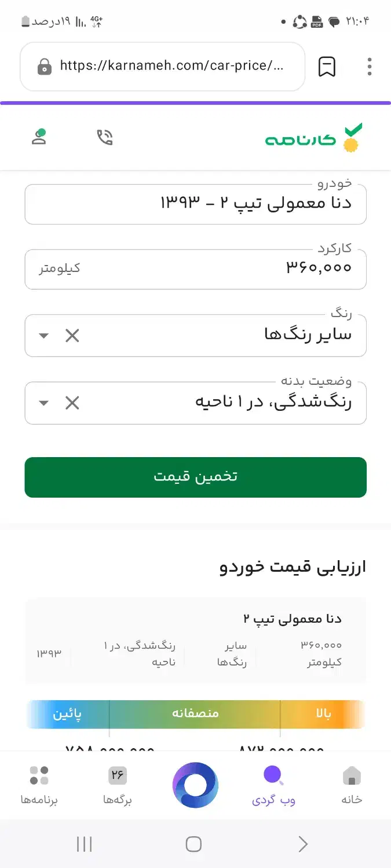Open the browser central logo button
Image resolution: width=391 pixels, height=868 pixels.
click(195, 784)
